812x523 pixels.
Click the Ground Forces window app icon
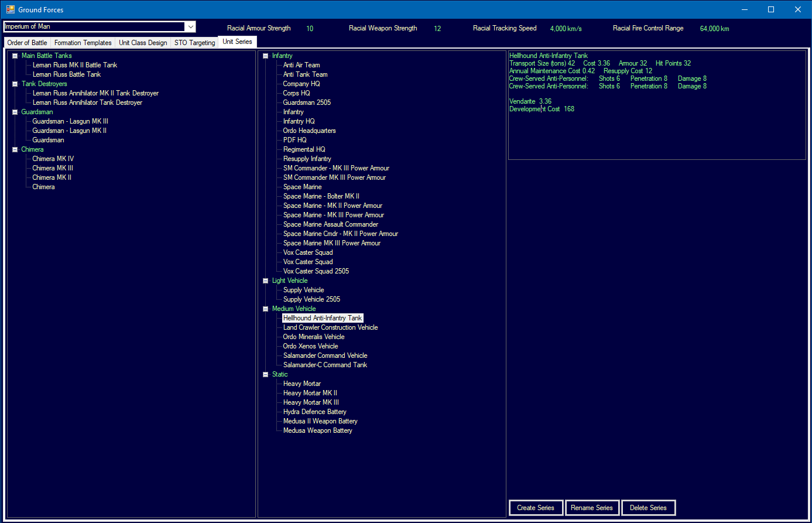(11, 9)
